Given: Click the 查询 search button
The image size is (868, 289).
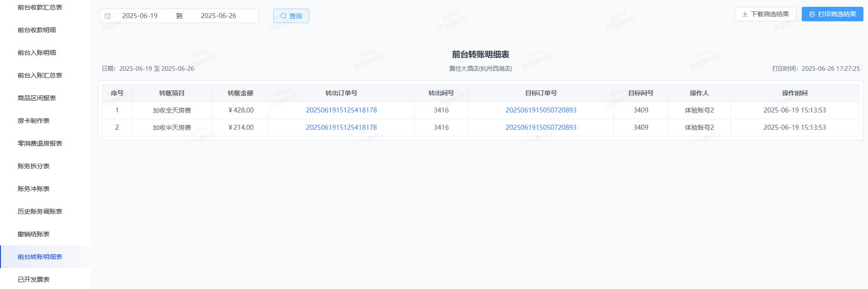Looking at the screenshot, I should (x=291, y=16).
